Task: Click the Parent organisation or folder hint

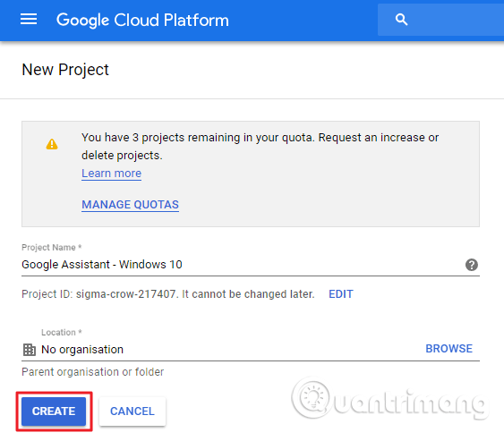Action: click(92, 372)
